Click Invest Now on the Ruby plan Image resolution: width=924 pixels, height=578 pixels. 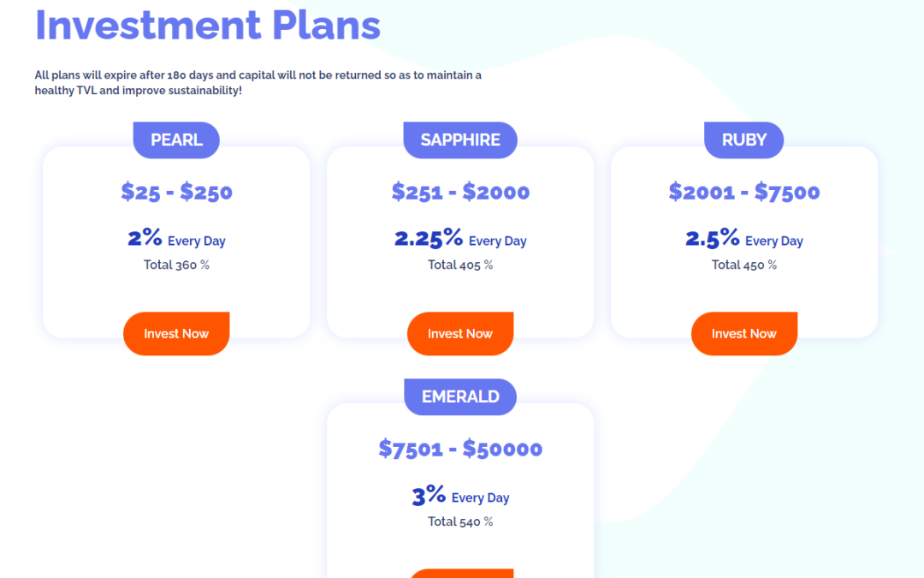click(x=744, y=334)
